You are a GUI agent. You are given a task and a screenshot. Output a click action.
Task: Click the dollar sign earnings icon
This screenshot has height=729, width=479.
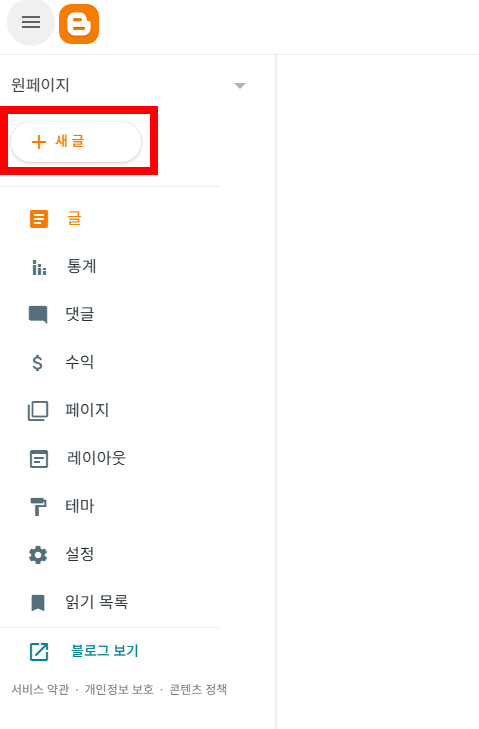[37, 363]
